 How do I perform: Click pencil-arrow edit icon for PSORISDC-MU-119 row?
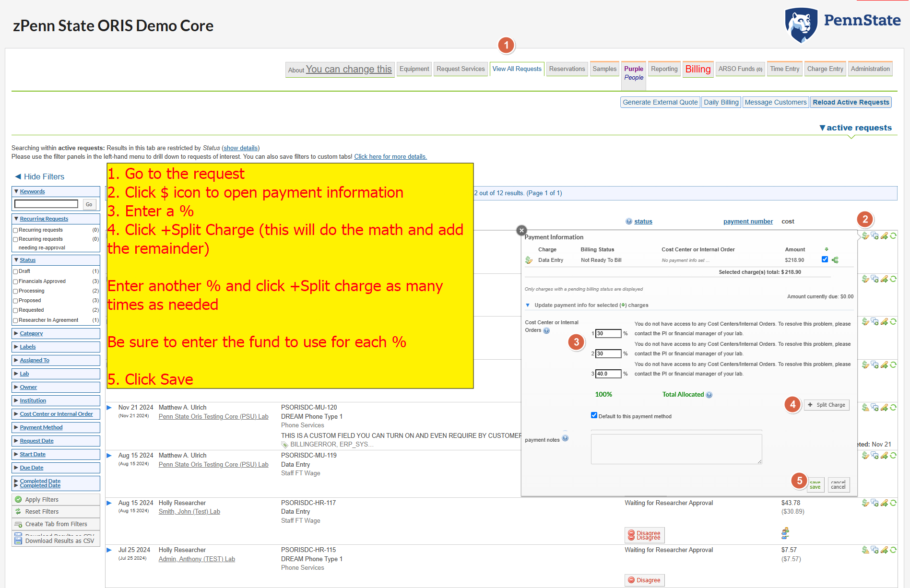point(884,456)
